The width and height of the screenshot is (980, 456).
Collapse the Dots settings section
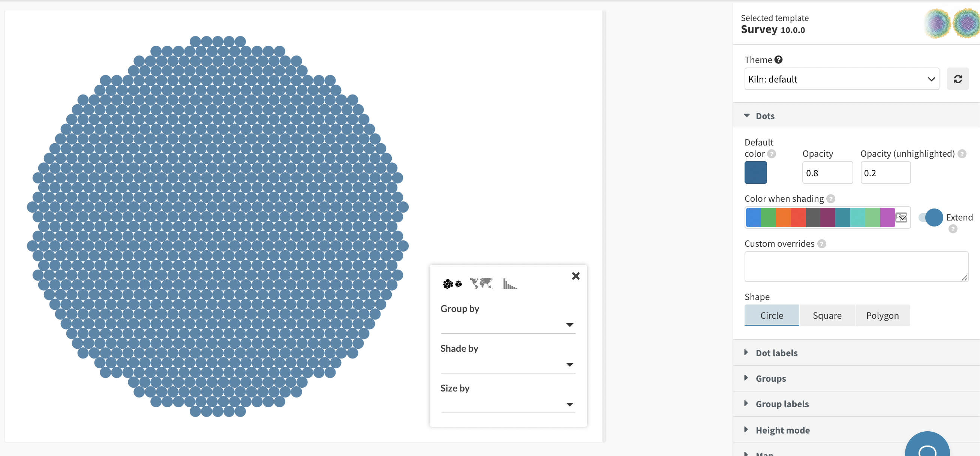765,116
